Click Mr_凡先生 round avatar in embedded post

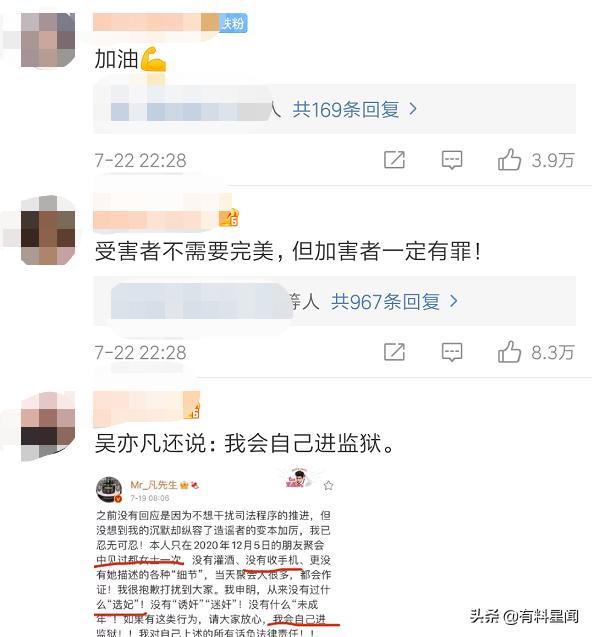(109, 490)
